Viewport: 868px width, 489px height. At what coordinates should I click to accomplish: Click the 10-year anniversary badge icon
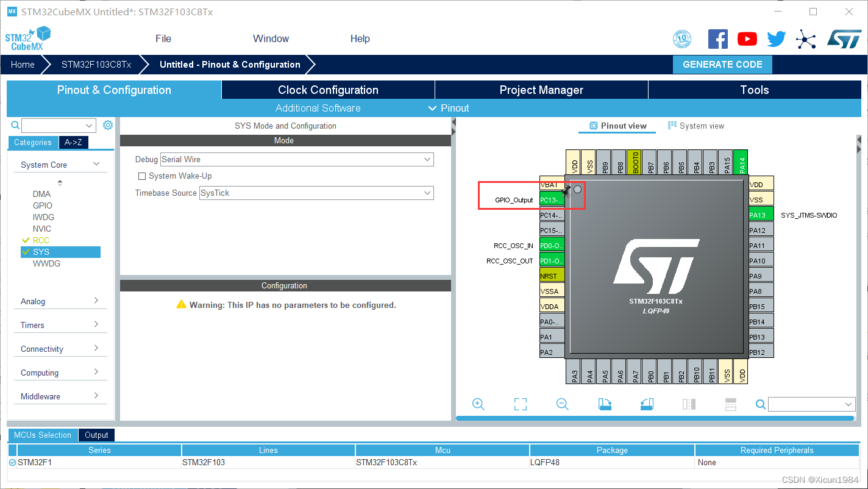[682, 39]
